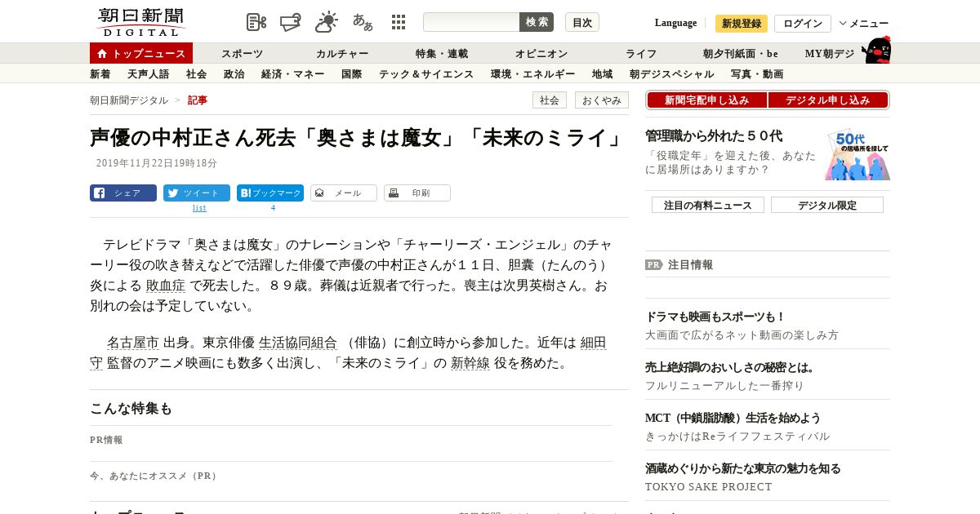The width and height of the screenshot is (980, 514).
Task: Click into the search text field
Action: point(471,22)
